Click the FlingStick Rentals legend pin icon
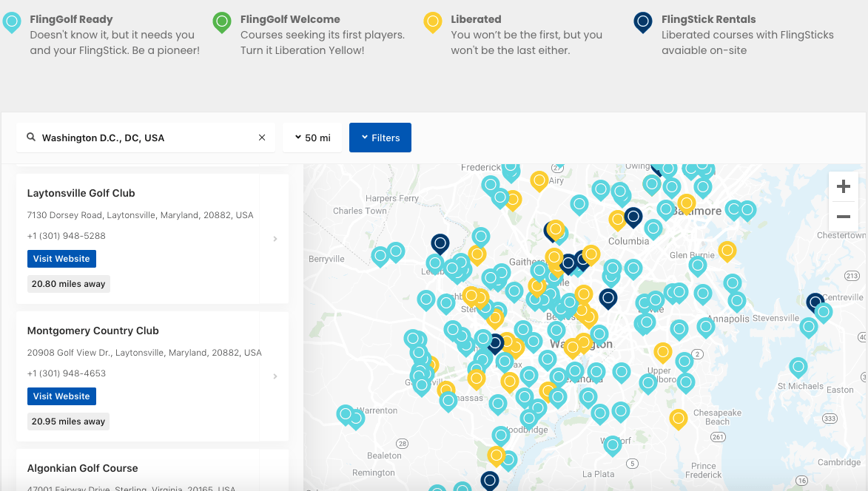This screenshot has height=491, width=868. click(643, 22)
